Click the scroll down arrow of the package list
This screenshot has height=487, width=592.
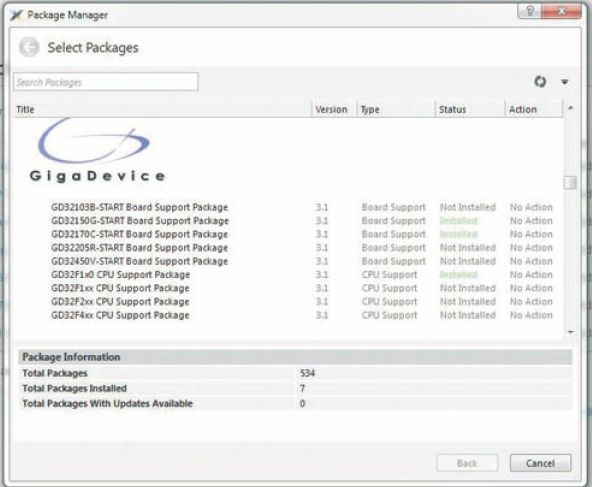point(570,332)
